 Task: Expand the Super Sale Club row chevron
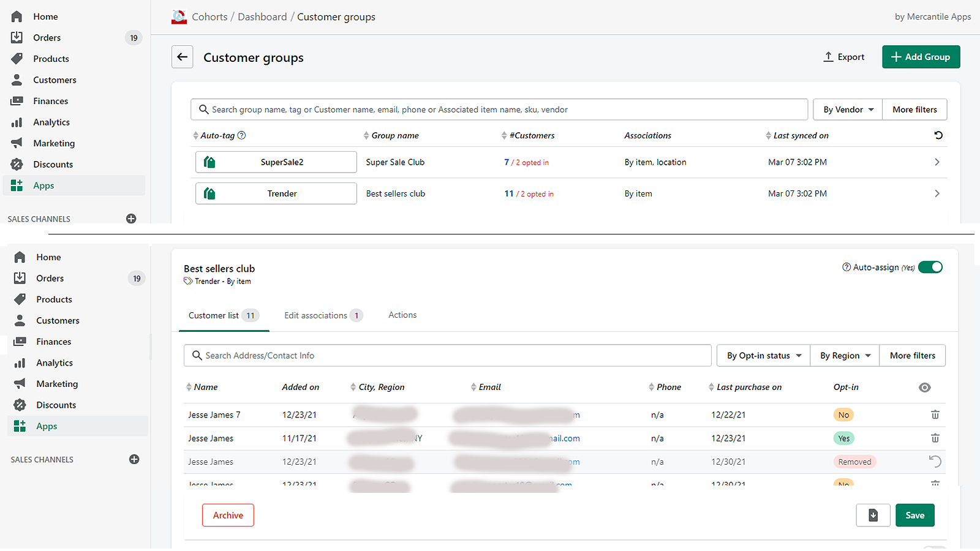point(937,162)
